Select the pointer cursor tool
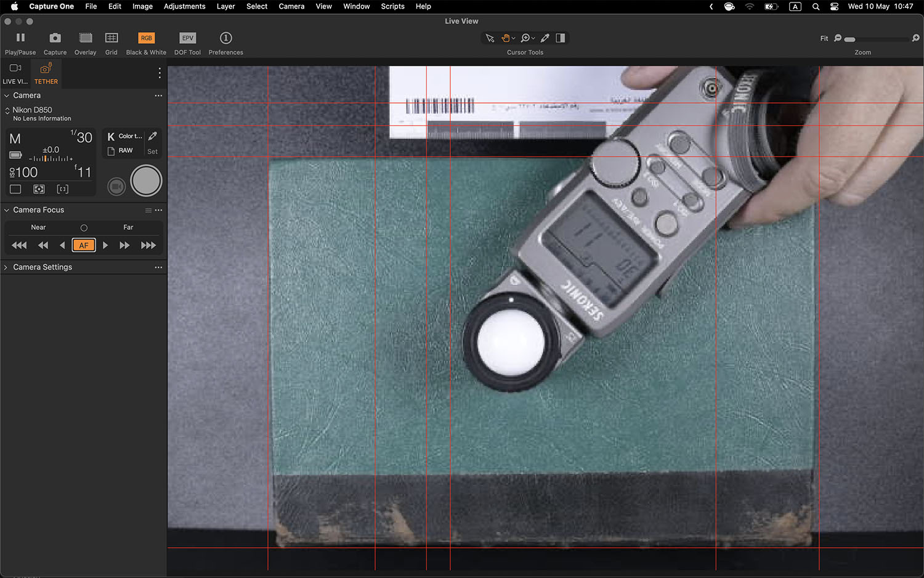The height and width of the screenshot is (578, 924). [x=490, y=38]
